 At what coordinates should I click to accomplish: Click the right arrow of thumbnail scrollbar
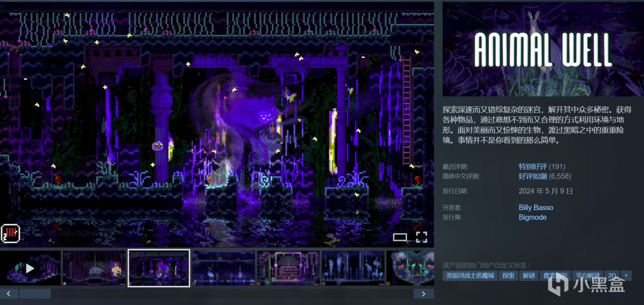click(x=424, y=294)
